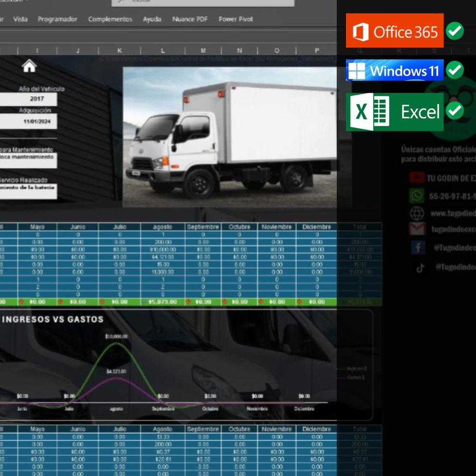The width and height of the screenshot is (476, 476).
Task: Open the Power Pivot ribbon tab
Action: click(236, 19)
